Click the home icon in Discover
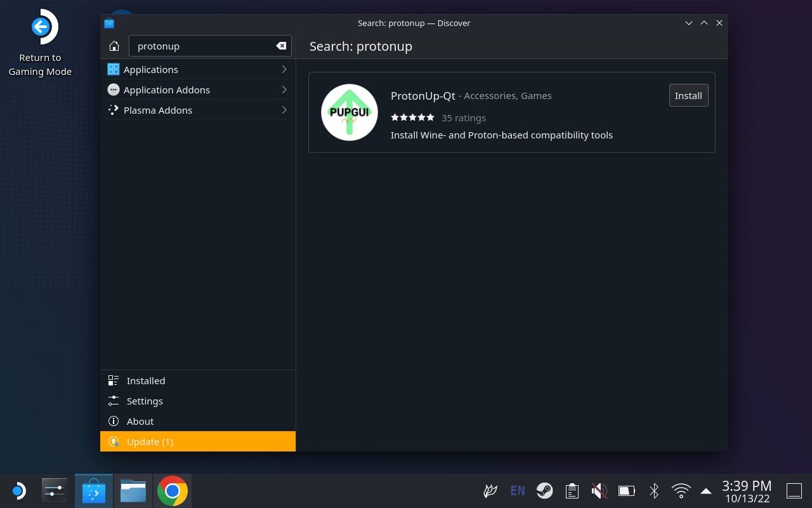This screenshot has width=812, height=508. [114, 46]
